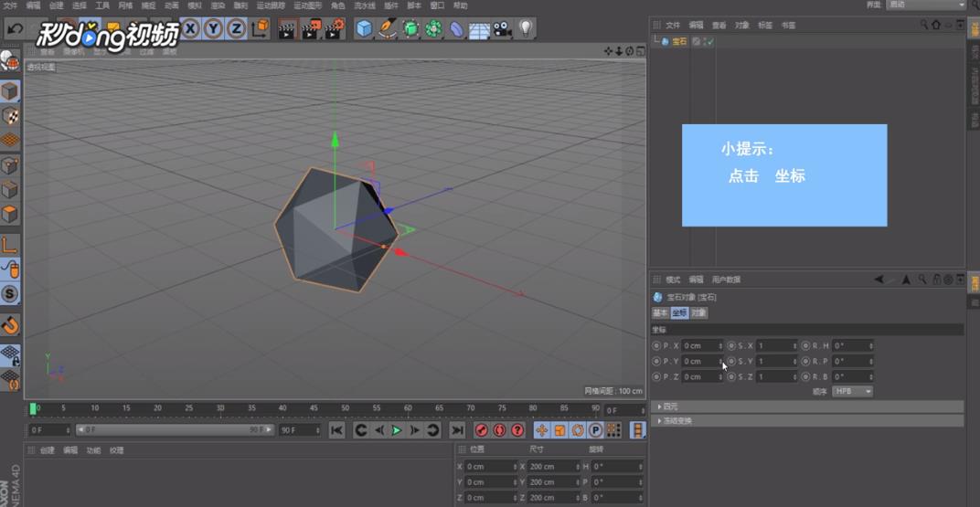The image size is (980, 507).
Task: Toggle the S.X keyframe radio circle
Action: click(731, 345)
